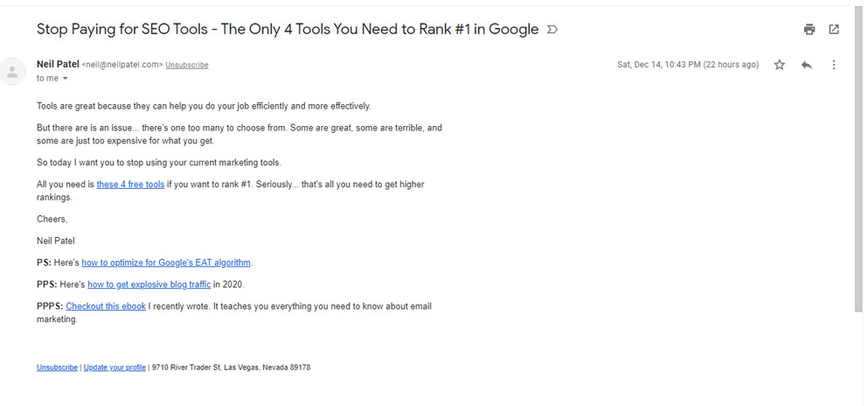The height and width of the screenshot is (406, 868).
Task: Star this Neil Patel email
Action: point(780,65)
